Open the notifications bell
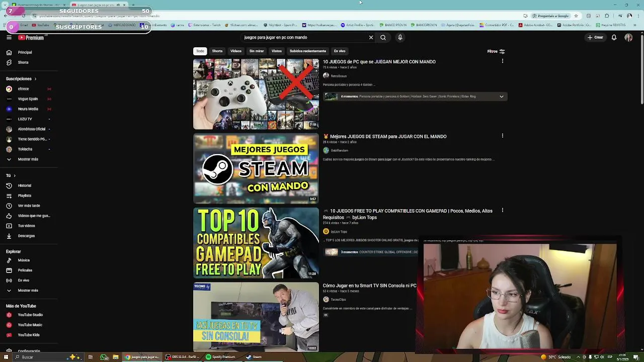 tap(614, 37)
